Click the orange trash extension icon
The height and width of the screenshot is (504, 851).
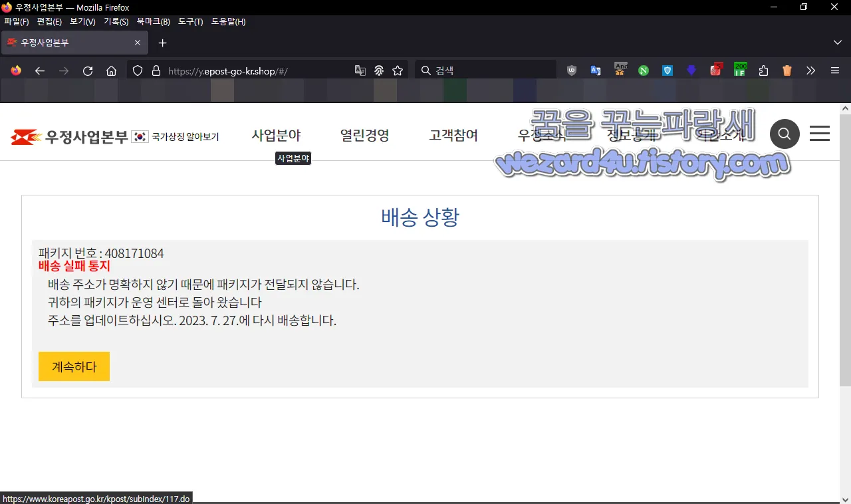point(787,70)
